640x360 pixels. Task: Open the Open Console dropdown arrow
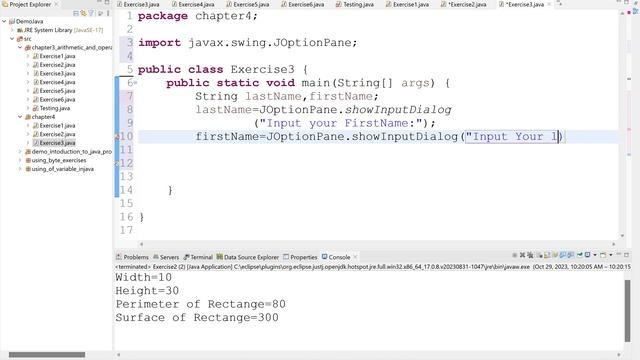[611, 255]
